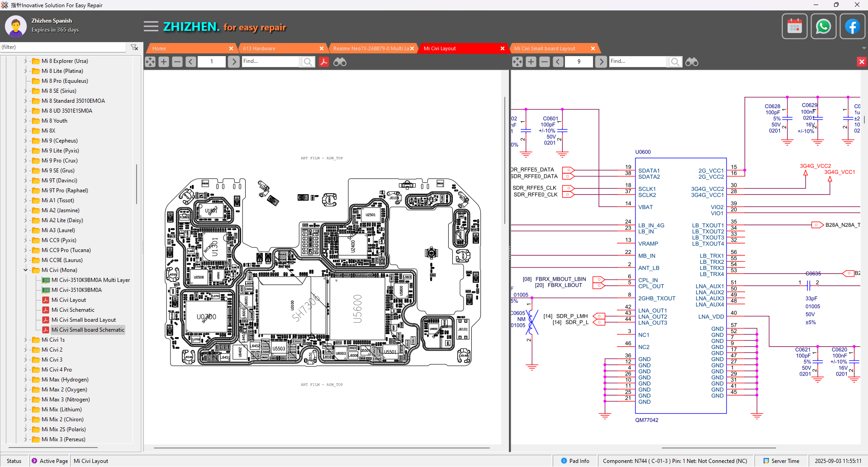Open the tab overflow dropdown arrow
868x467 pixels.
(x=863, y=48)
